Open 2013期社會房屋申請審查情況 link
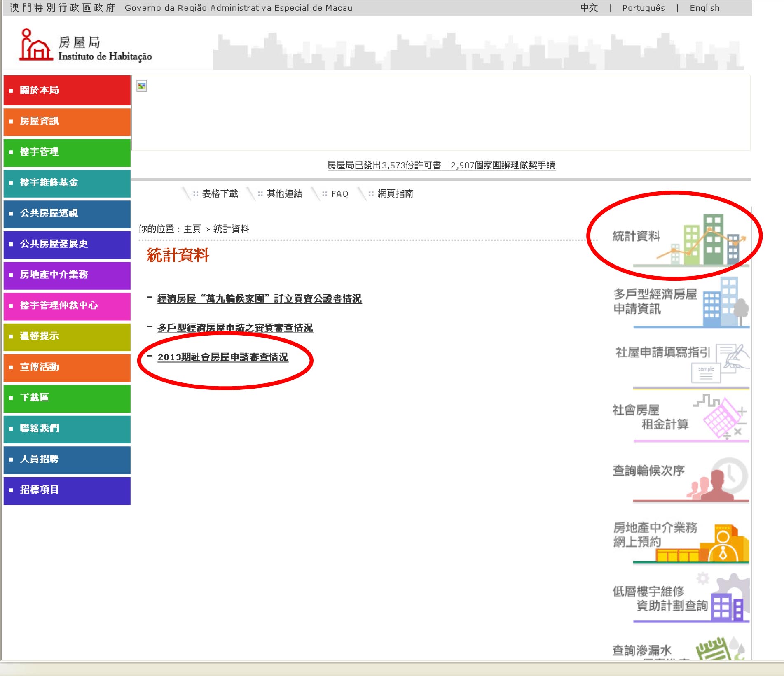Screen dimensions: 784x676 (x=222, y=357)
